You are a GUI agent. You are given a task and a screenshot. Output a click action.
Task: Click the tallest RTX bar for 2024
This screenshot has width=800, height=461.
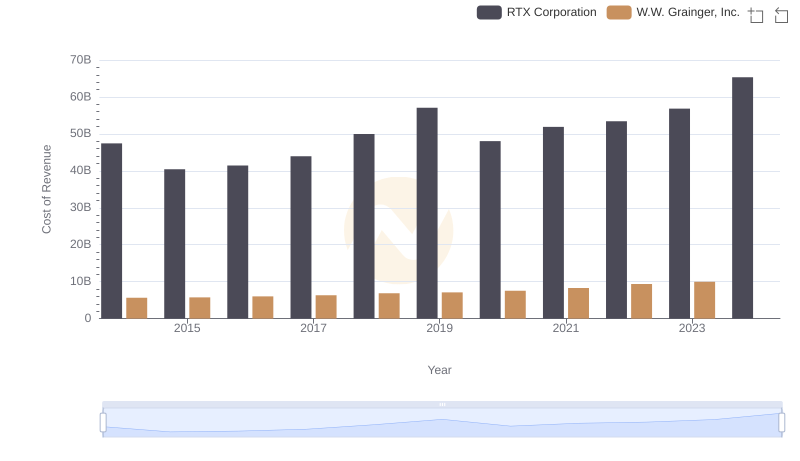pos(742,198)
